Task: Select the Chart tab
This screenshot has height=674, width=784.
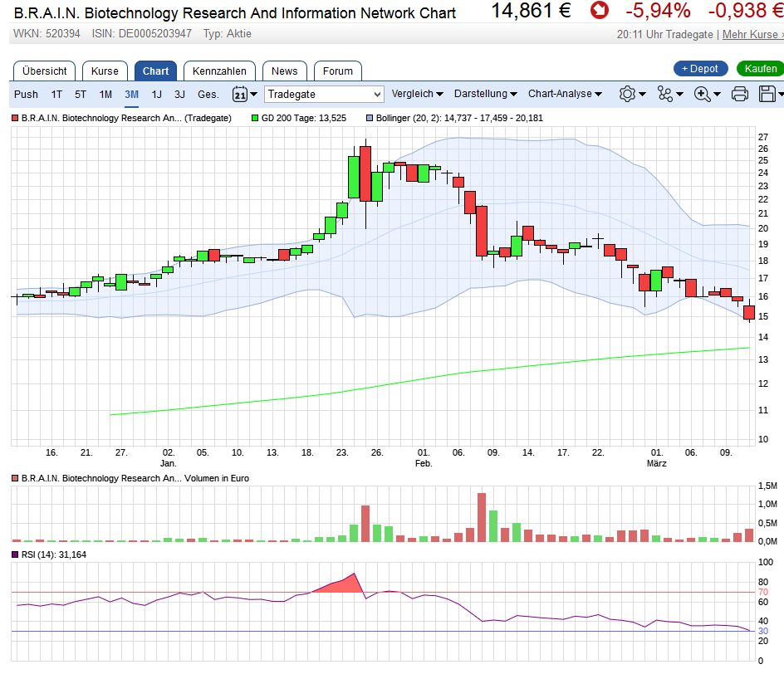Action: coord(155,71)
